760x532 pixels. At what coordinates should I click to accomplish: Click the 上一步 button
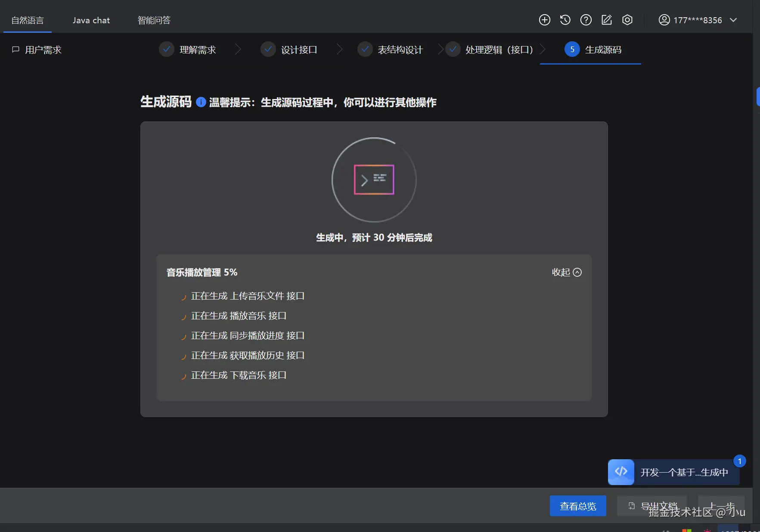pyautogui.click(x=721, y=506)
